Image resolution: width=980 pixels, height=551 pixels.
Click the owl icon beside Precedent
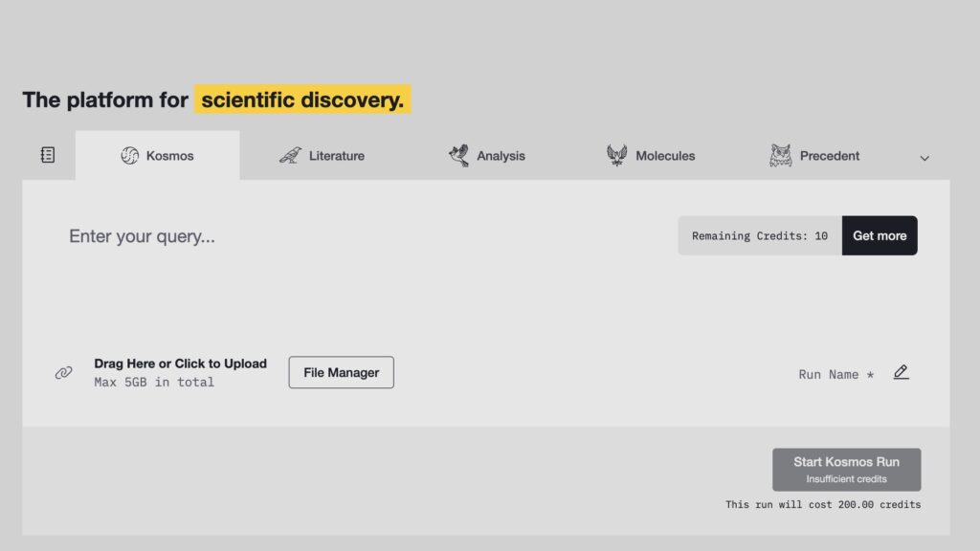coord(781,156)
